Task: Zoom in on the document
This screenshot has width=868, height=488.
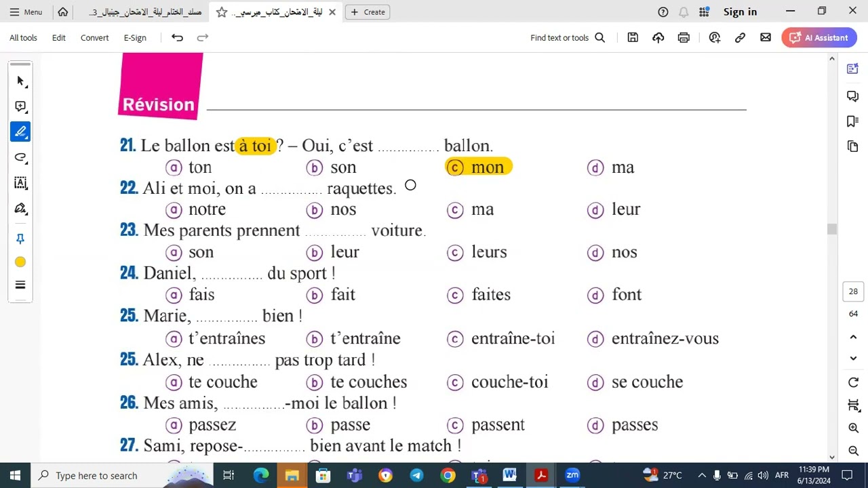Action: (853, 428)
